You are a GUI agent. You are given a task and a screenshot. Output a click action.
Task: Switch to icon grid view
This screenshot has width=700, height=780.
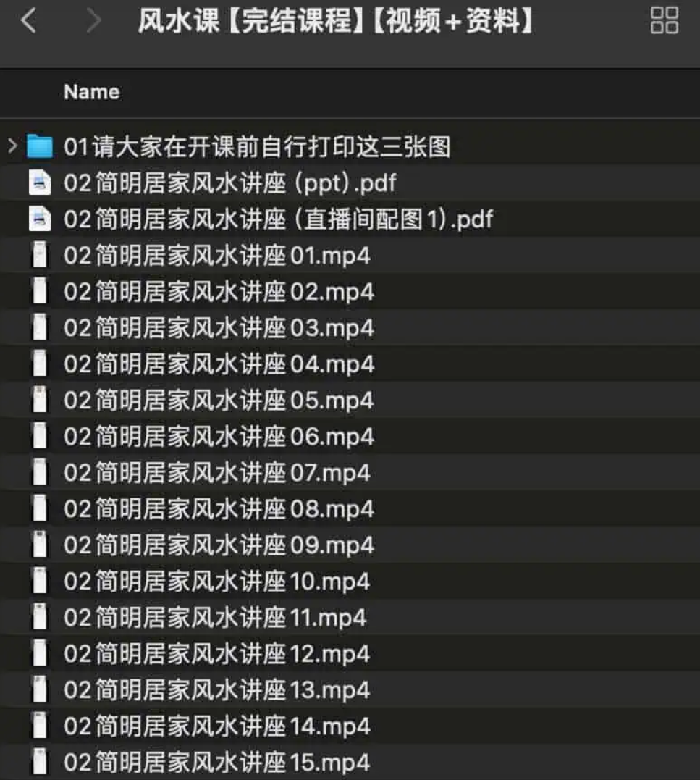pyautogui.click(x=664, y=20)
